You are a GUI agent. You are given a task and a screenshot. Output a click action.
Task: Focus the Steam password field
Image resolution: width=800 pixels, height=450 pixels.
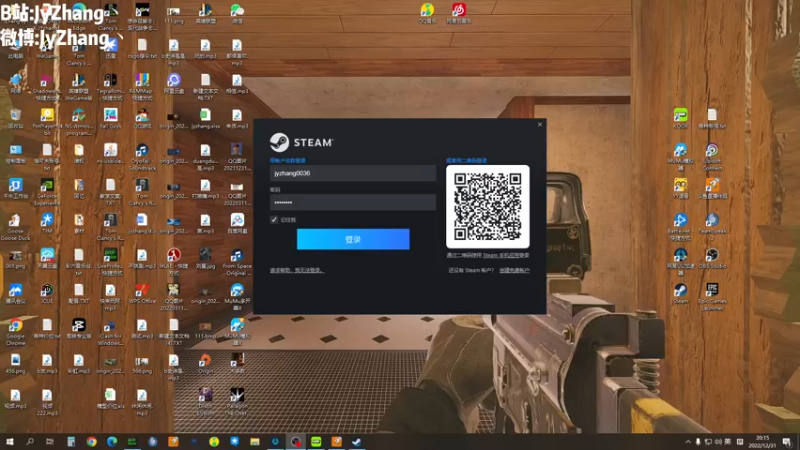pos(353,203)
